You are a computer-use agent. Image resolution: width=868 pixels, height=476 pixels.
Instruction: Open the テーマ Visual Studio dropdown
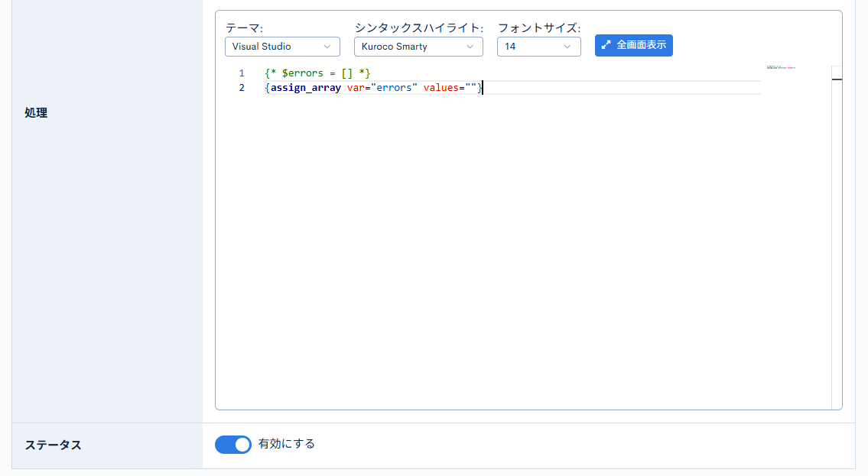point(282,47)
